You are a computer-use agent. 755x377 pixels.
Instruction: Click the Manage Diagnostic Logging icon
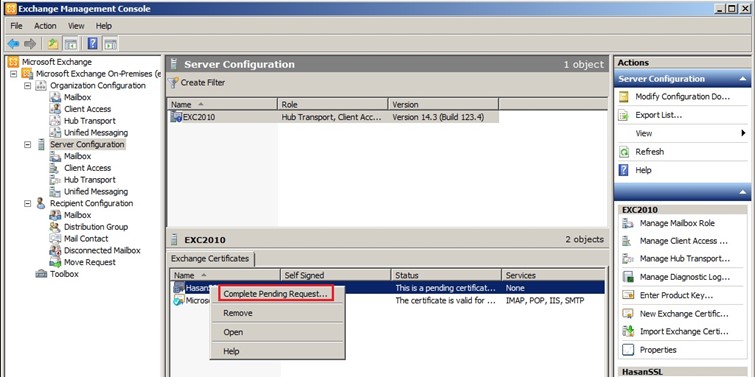[x=627, y=277]
